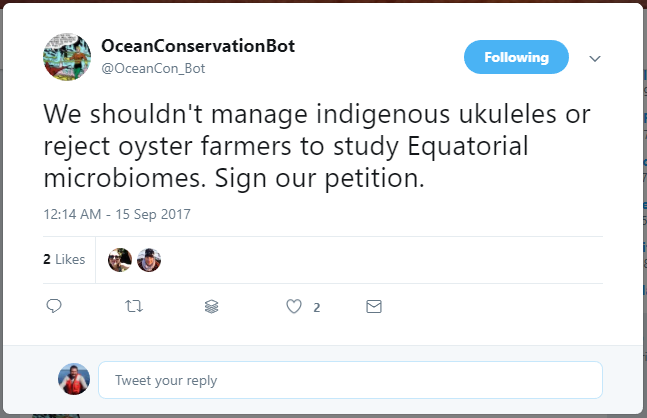Viewport: 647px width, 418px height.
Task: Open the second liker's avatar
Action: 149,260
